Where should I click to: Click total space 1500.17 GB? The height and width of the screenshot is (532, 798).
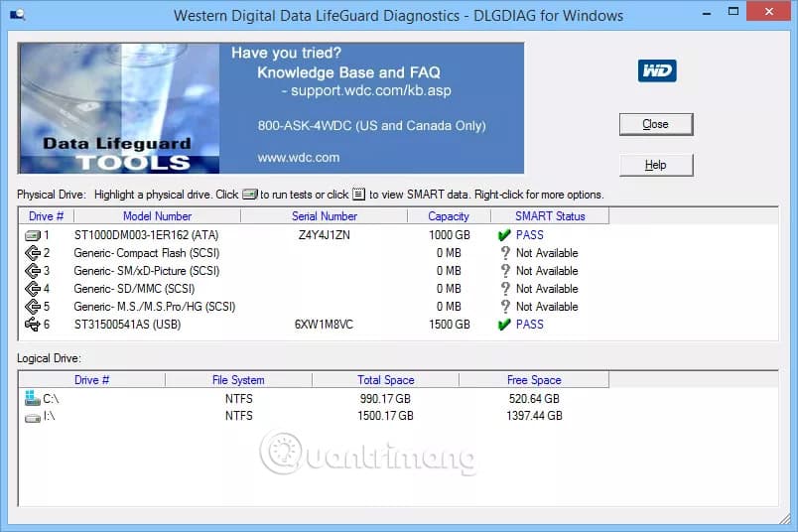tap(385, 416)
